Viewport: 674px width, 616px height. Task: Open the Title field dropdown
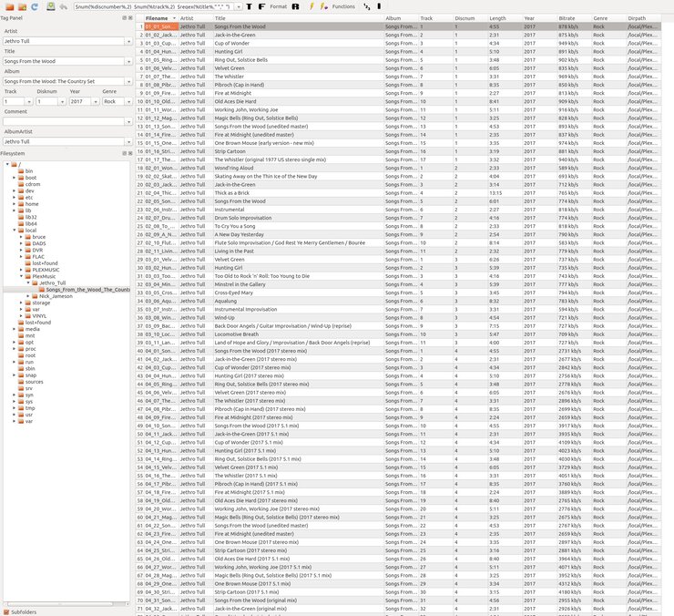pos(128,62)
